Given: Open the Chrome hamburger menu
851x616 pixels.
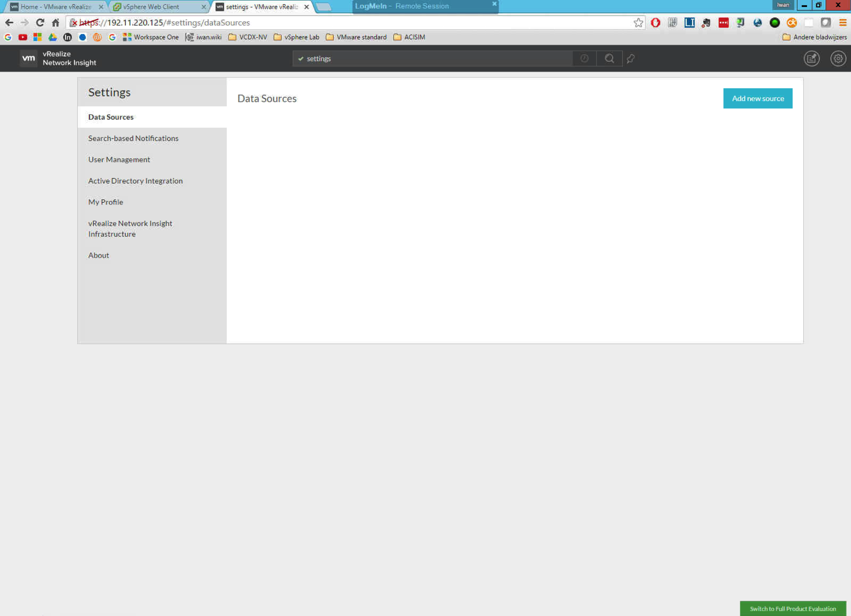Looking at the screenshot, I should (843, 23).
